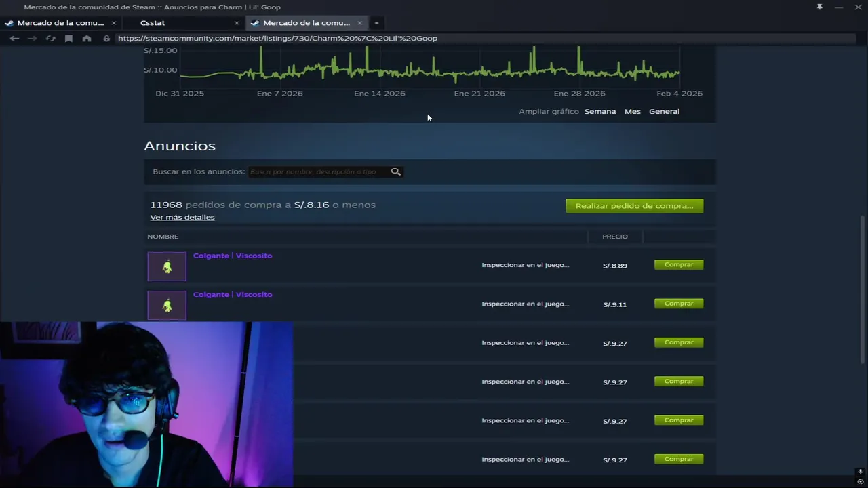Click item thumbnail of the S/.8.89 listing
This screenshot has height=488, width=868.
(x=167, y=266)
